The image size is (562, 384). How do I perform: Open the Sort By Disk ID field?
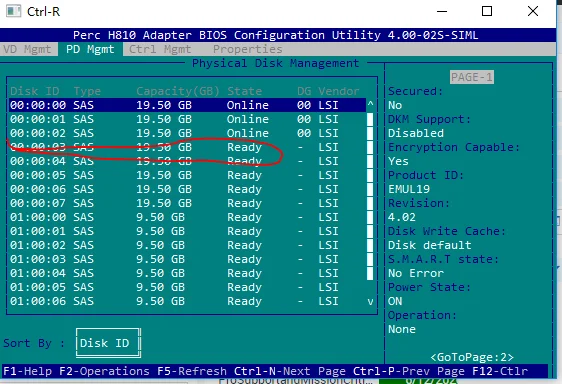[108, 343]
